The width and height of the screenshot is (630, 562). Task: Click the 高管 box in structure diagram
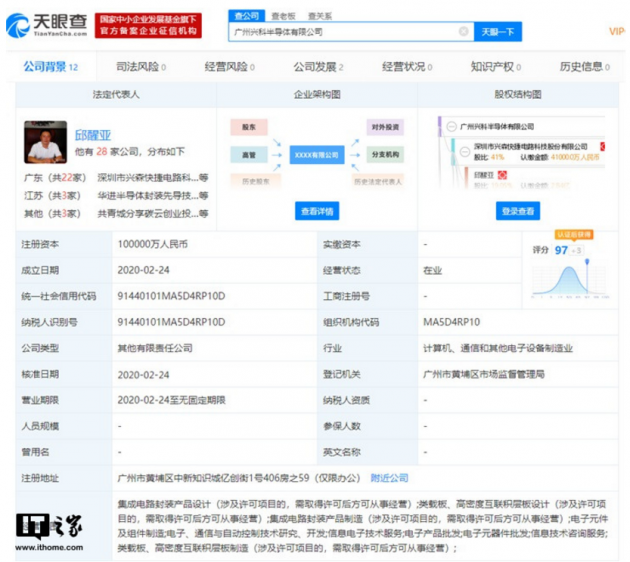point(249,155)
